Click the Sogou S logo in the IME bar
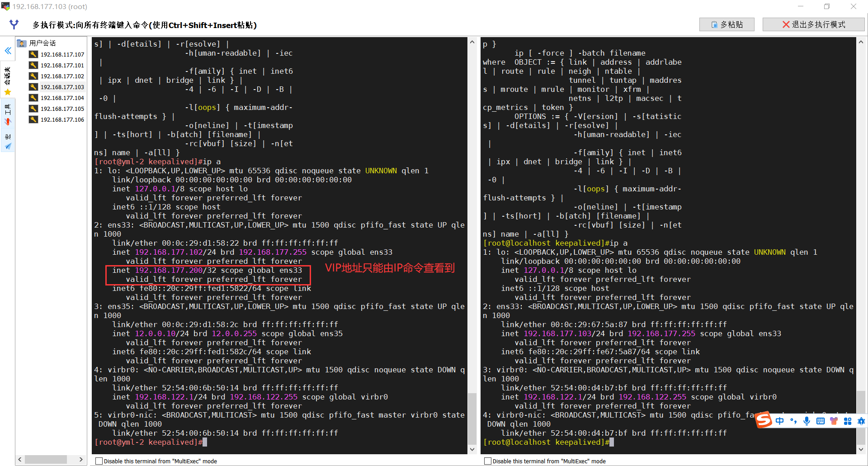868x466 pixels. [x=764, y=420]
